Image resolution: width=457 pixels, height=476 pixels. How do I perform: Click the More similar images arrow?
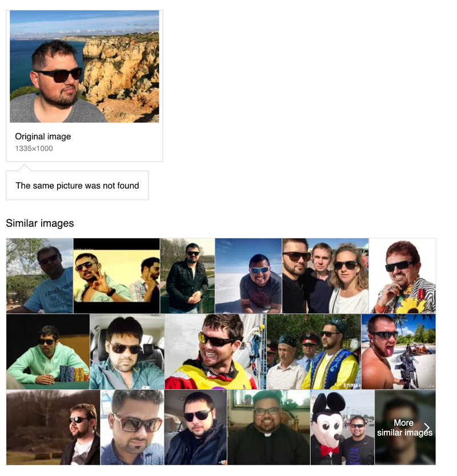tap(427, 427)
